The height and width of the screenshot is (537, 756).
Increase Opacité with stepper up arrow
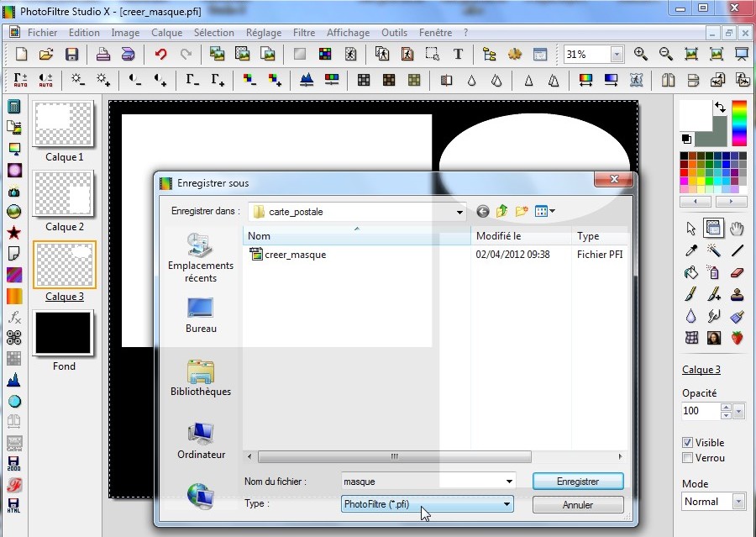tap(726, 408)
